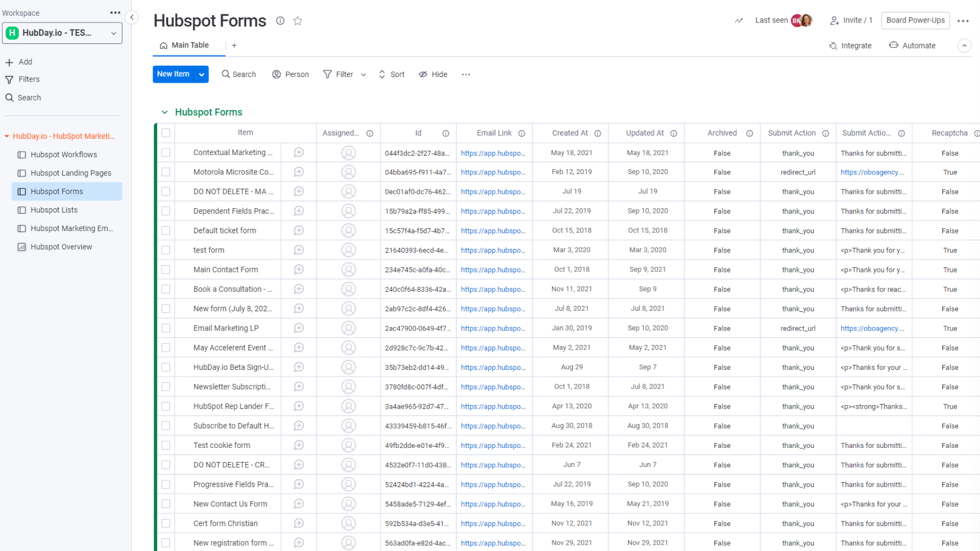Show info for Submit Action column
Image resolution: width=980 pixels, height=551 pixels.
(x=825, y=133)
